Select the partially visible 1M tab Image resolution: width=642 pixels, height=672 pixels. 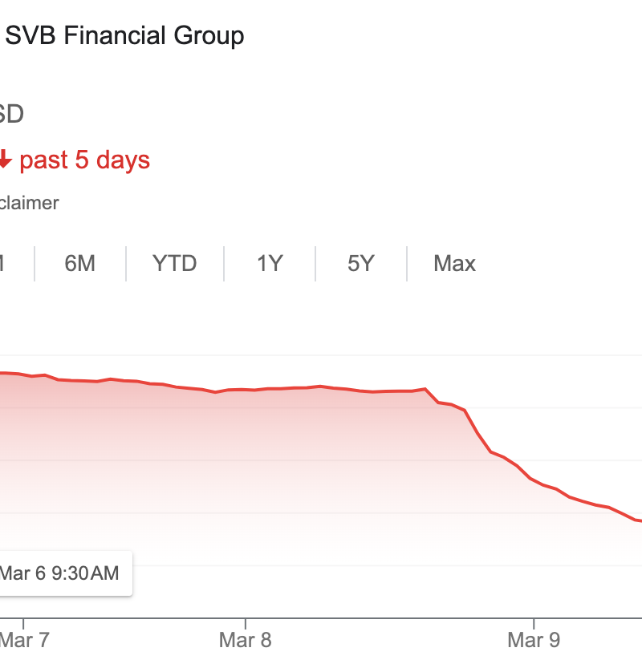[3, 263]
